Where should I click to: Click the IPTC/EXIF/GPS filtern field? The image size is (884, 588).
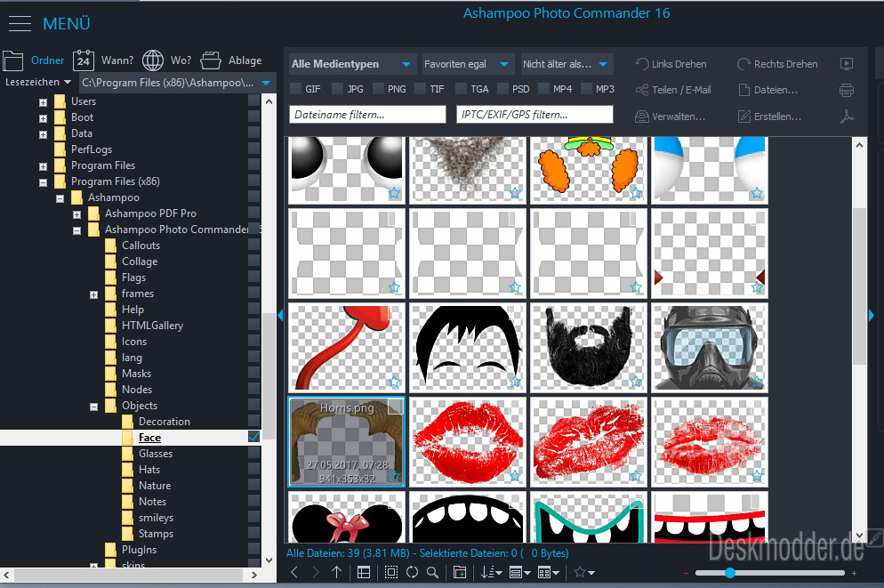(534, 115)
